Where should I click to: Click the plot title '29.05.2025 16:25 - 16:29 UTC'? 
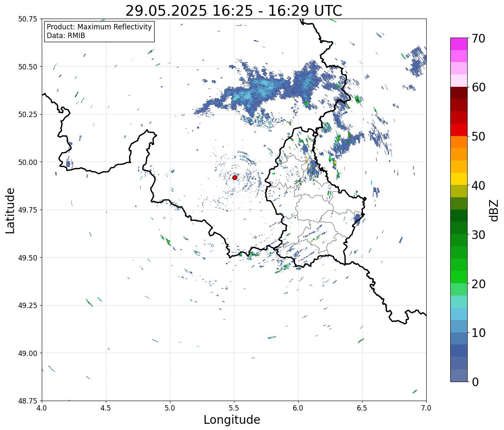click(234, 11)
